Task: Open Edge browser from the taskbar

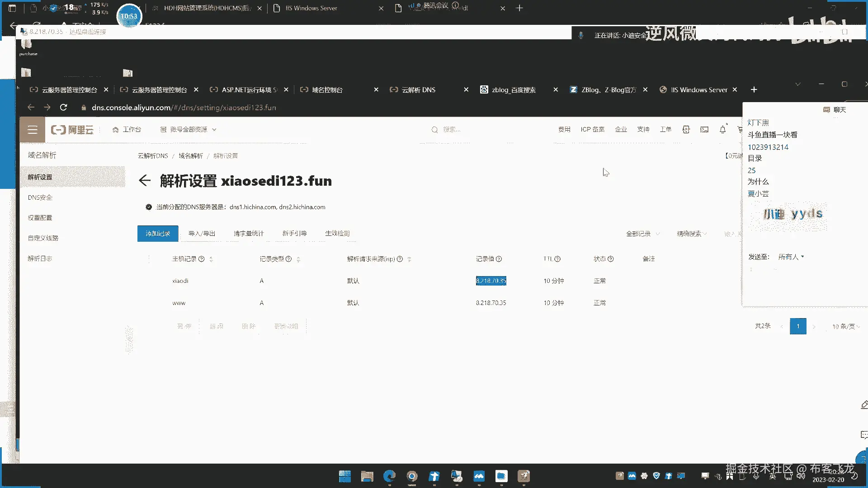Action: click(389, 476)
